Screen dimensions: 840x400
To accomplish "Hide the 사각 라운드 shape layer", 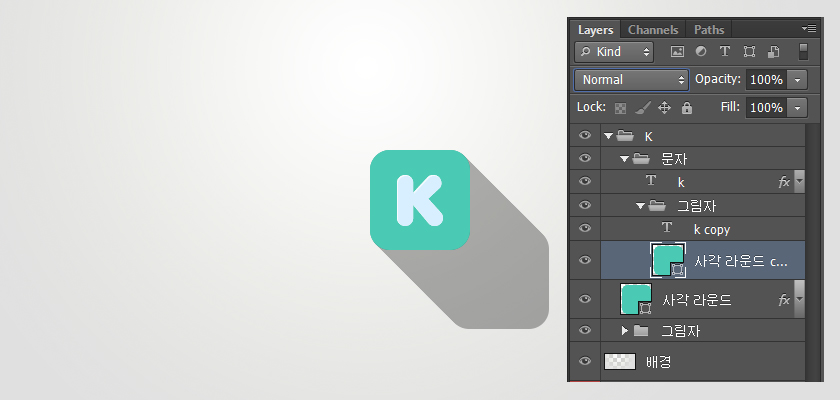I will click(584, 299).
